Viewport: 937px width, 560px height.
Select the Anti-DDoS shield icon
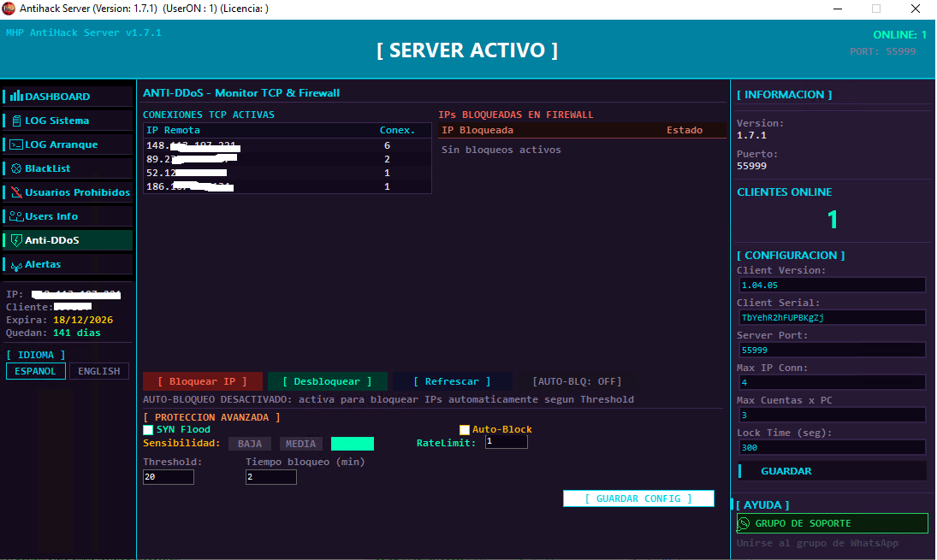(x=16, y=240)
